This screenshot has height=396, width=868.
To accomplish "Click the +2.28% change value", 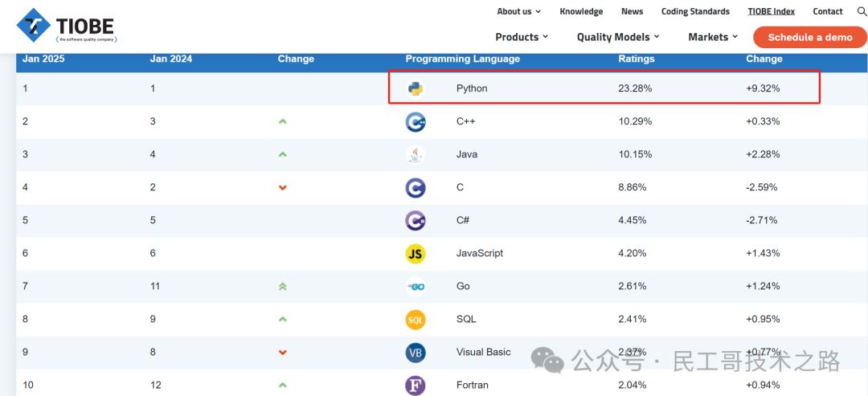I will (763, 154).
